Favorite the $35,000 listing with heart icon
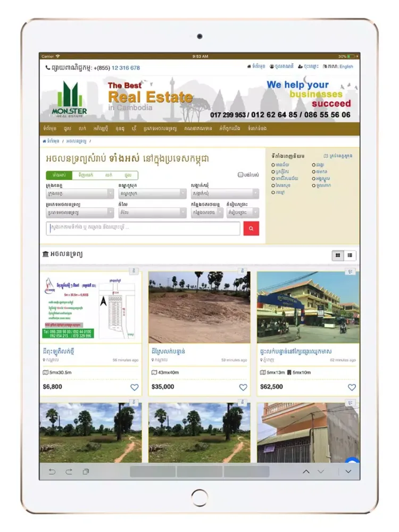The height and width of the screenshot is (532, 399). pos(243,387)
